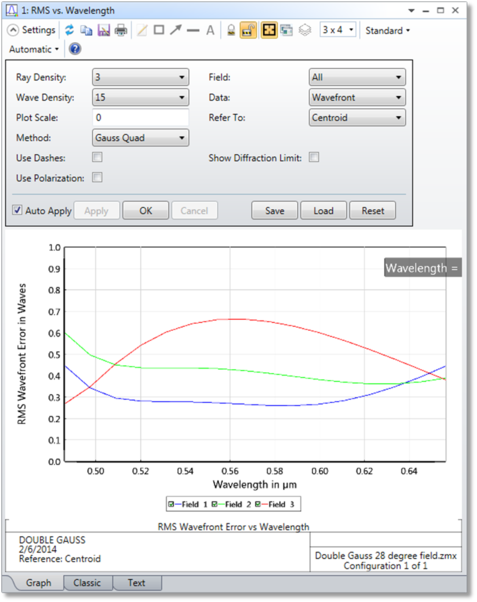Toggle Field 3 legend checkbox
477x602 pixels.
258,504
